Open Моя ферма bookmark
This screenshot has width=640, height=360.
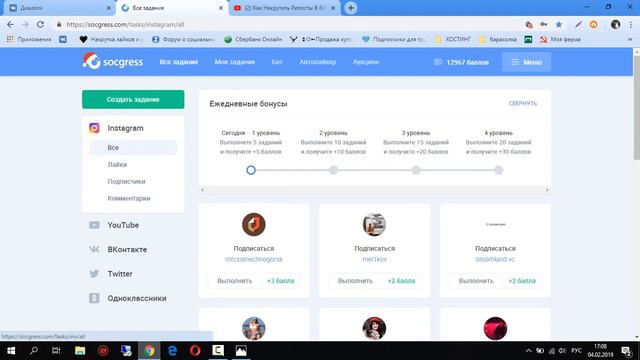click(560, 39)
